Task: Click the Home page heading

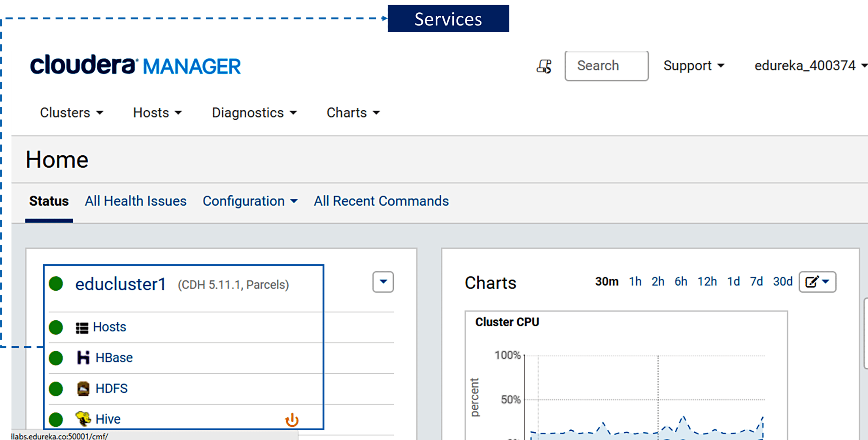Action: pyautogui.click(x=57, y=160)
